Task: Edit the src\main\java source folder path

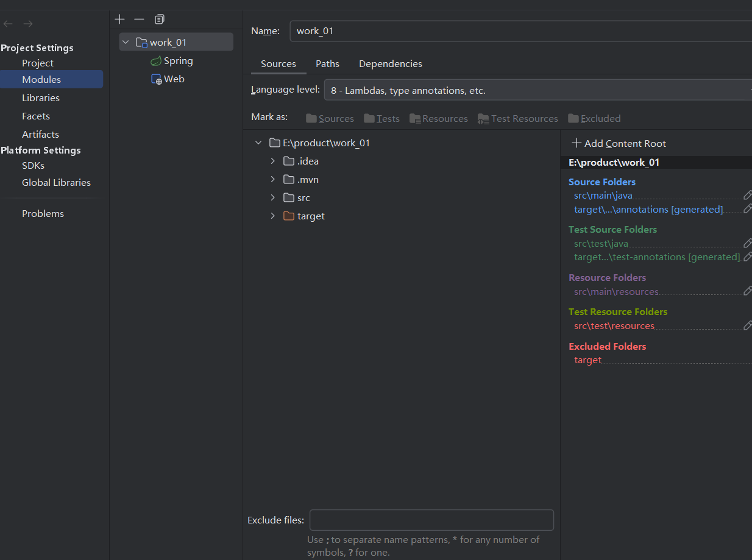Action: coord(748,194)
